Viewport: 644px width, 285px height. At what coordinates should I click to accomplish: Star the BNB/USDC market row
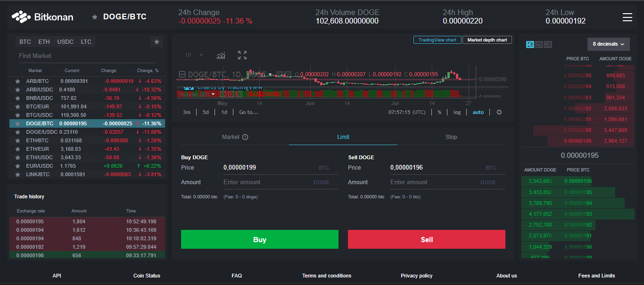click(x=17, y=98)
